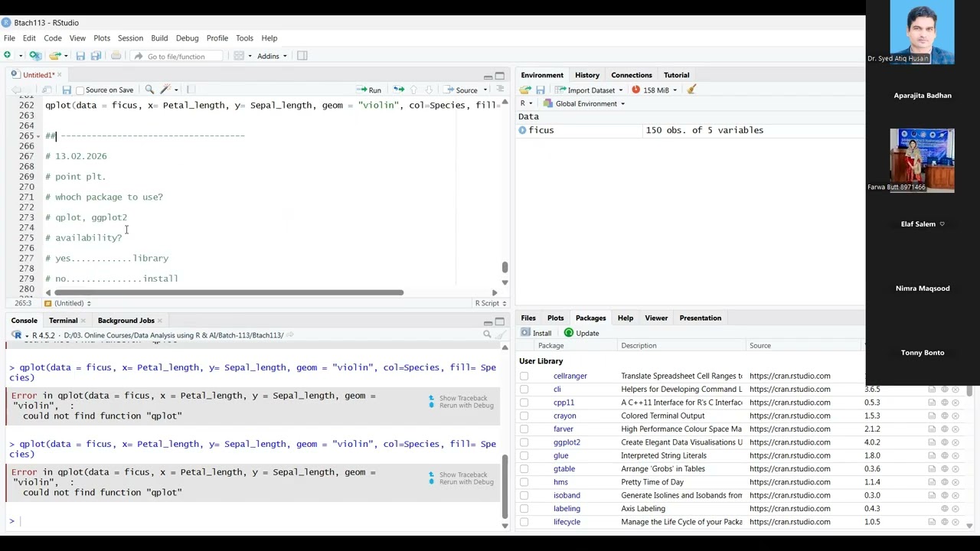The image size is (980, 551).
Task: Clear console with broom icon
Action: click(x=501, y=334)
